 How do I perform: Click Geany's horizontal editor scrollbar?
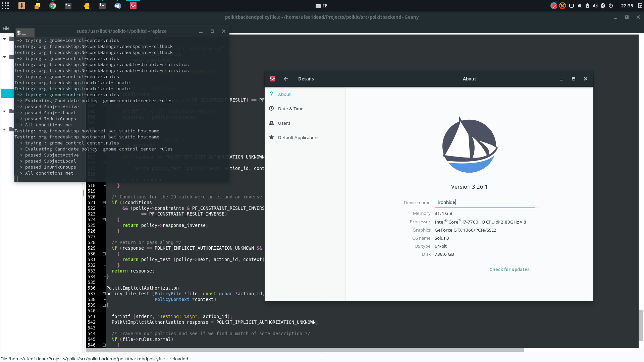[x=305, y=350]
